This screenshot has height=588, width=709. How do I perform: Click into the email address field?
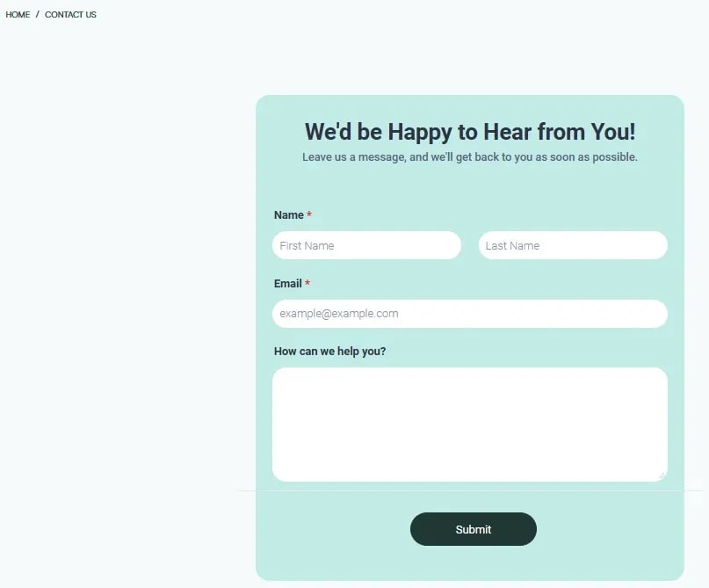coord(470,314)
